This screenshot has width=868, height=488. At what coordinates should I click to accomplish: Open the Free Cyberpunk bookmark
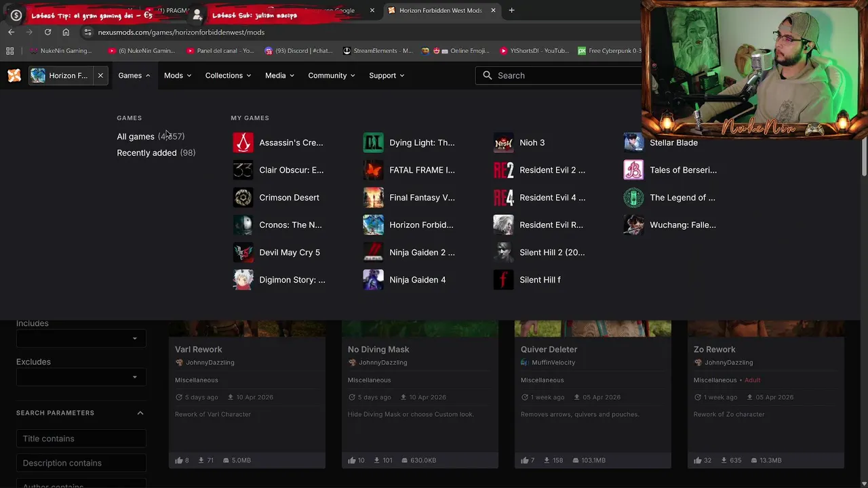[x=609, y=51]
